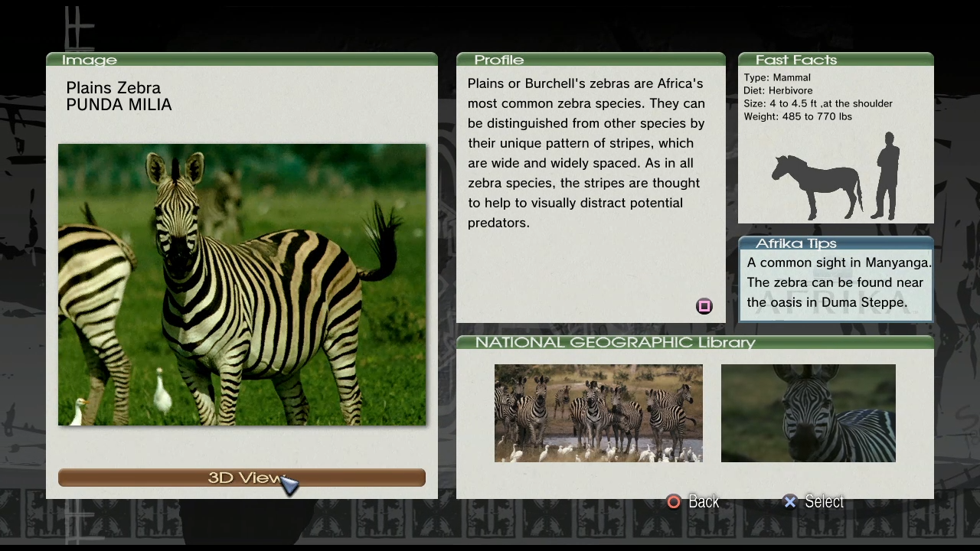The height and width of the screenshot is (551, 980).
Task: Select the Afrika Tips panel header
Action: tap(836, 243)
